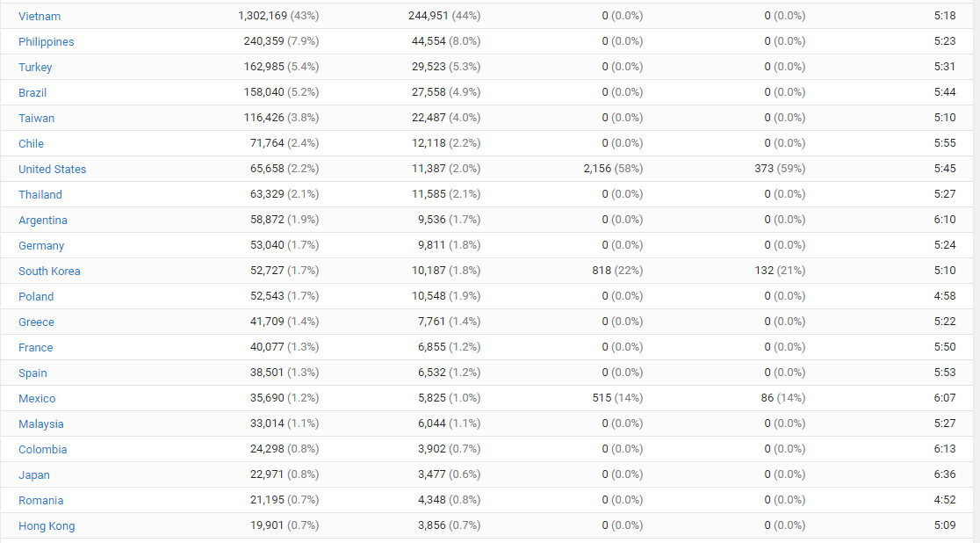Open the Vietnam country link
The height and width of the screenshot is (543, 980).
point(40,16)
